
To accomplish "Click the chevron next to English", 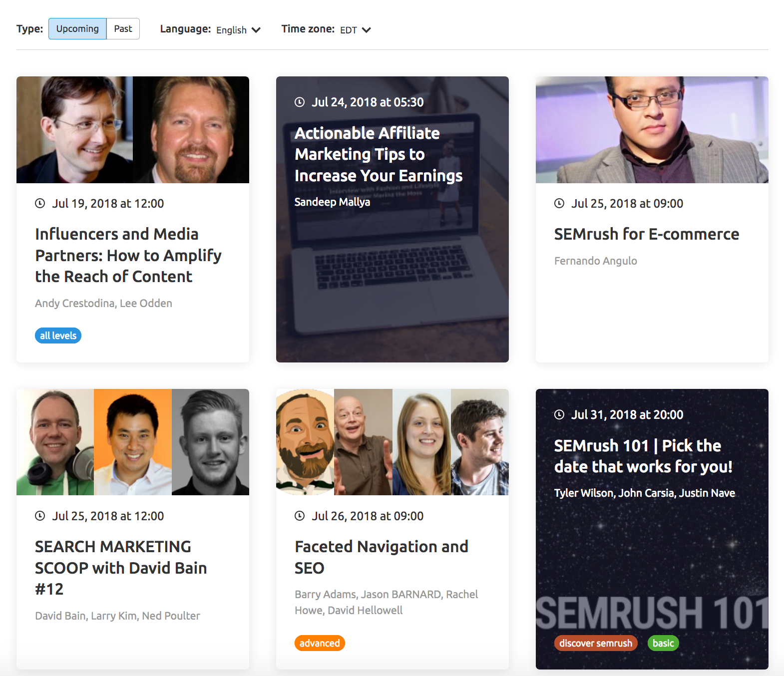I will click(256, 30).
